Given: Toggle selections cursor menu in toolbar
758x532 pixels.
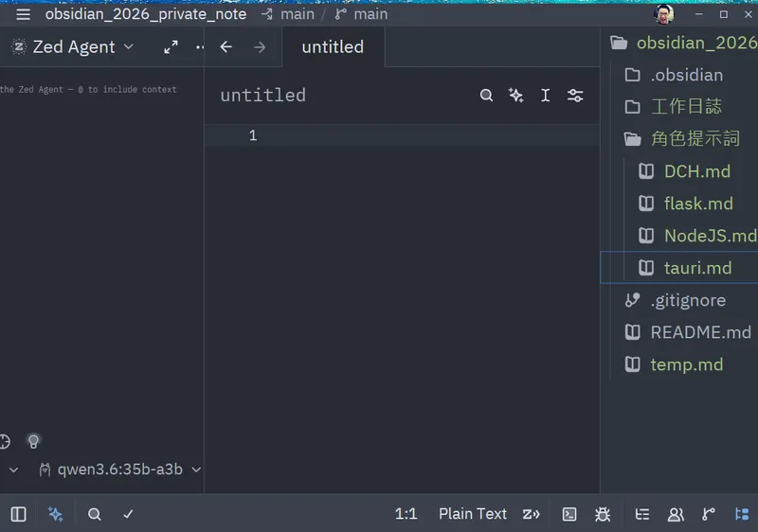Looking at the screenshot, I should coord(546,95).
